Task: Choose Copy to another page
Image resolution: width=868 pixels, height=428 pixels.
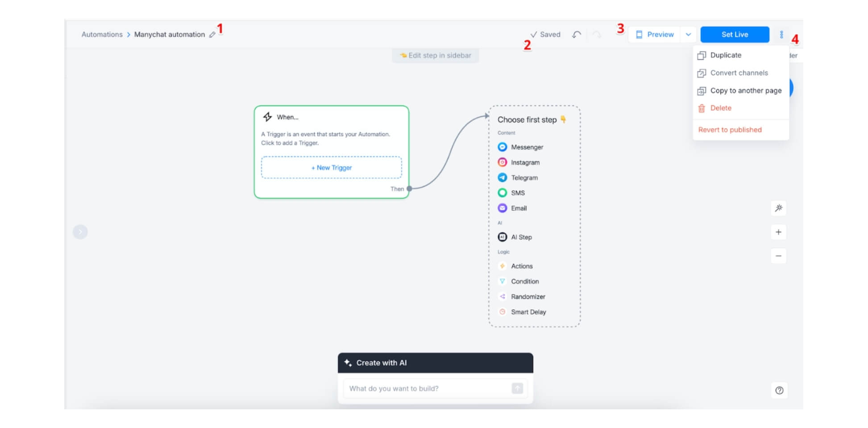Action: [745, 91]
